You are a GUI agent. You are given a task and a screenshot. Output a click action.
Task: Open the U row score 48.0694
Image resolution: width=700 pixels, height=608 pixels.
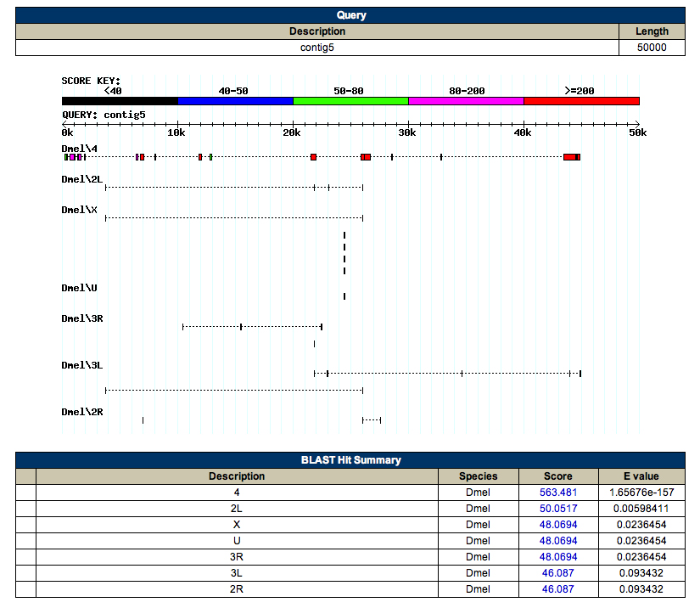(558, 541)
